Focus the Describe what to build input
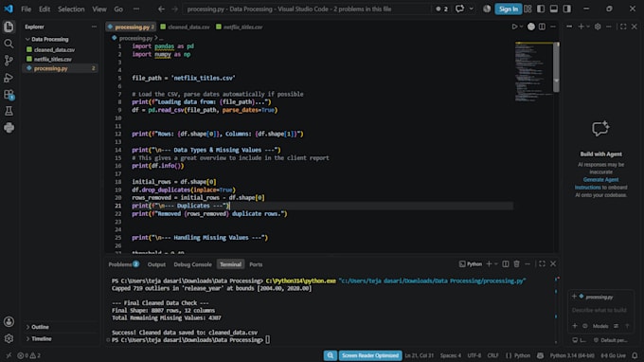The width and height of the screenshot is (644, 362). [599, 310]
